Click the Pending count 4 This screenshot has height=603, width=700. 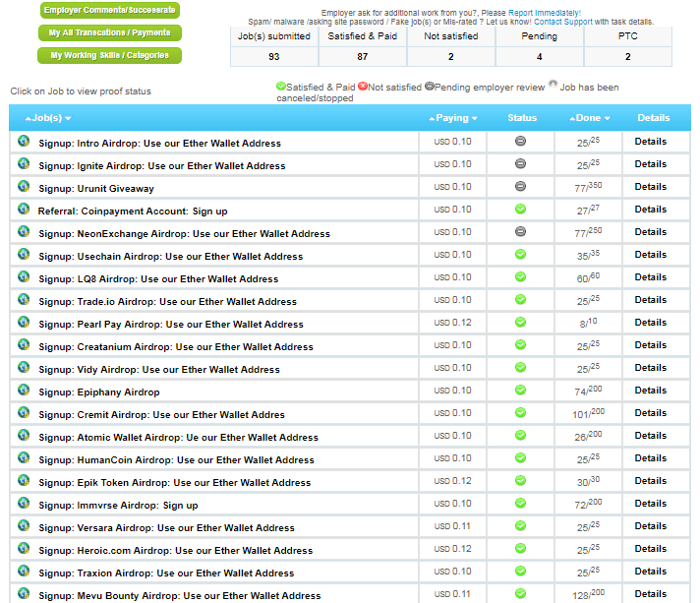pos(540,57)
